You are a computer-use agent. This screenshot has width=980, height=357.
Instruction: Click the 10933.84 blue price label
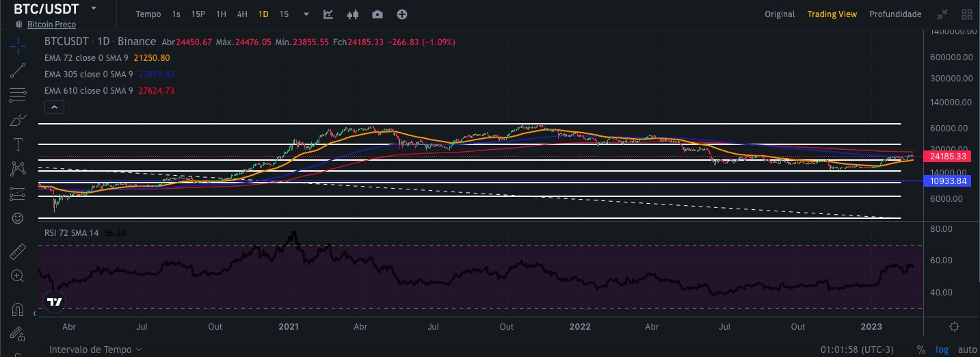pos(948,181)
